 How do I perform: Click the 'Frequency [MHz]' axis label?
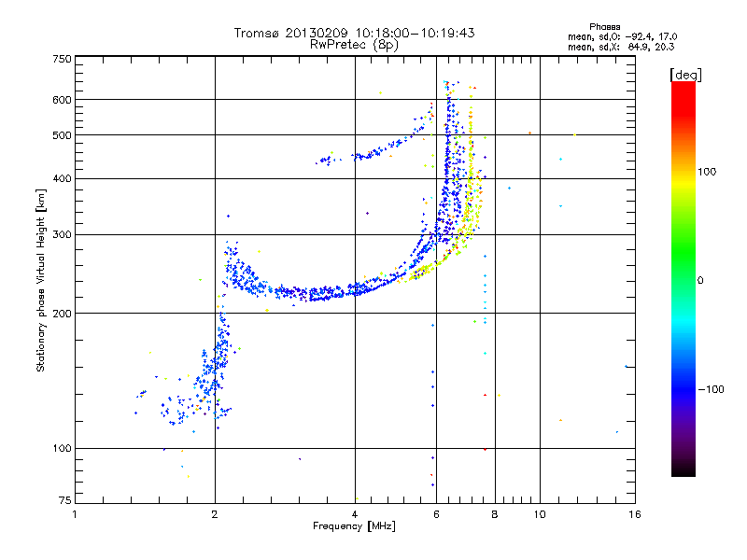pyautogui.click(x=354, y=526)
